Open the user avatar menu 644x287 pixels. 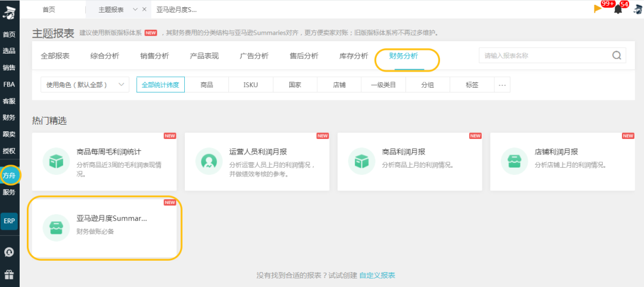637,9
